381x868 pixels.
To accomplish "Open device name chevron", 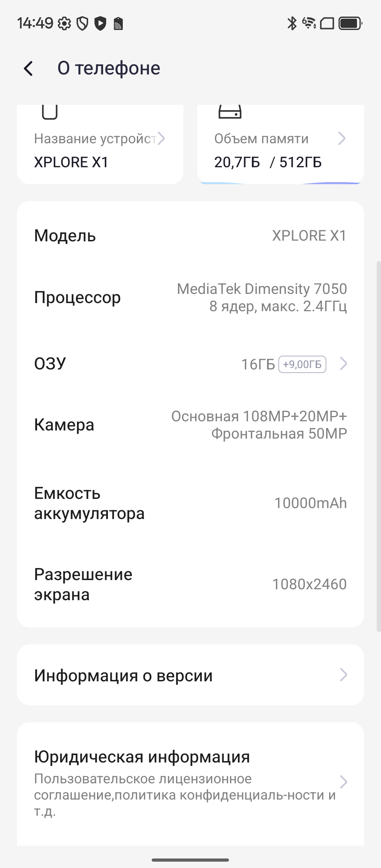I will click(x=161, y=139).
